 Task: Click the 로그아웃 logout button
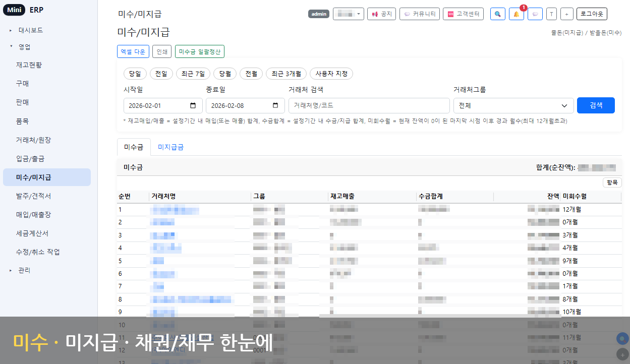592,14
